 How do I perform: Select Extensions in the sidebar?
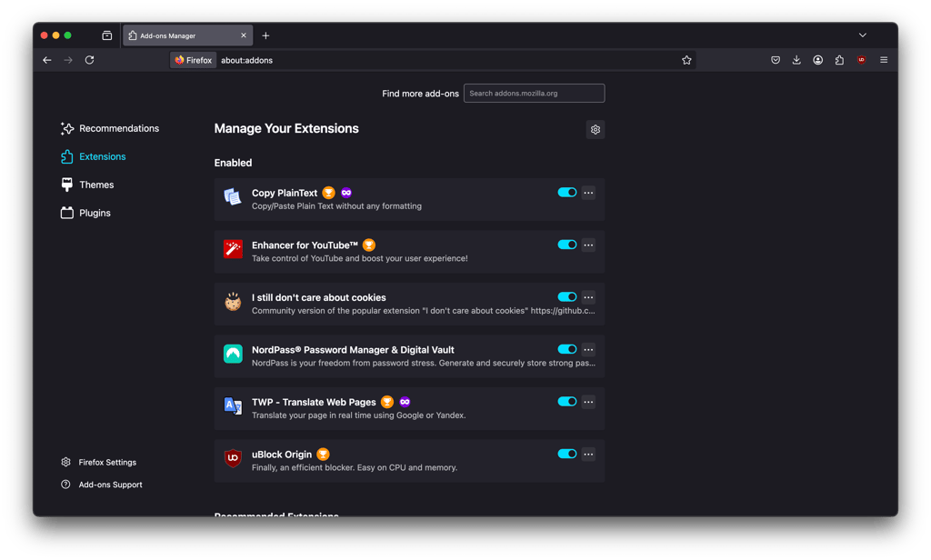pyautogui.click(x=94, y=156)
